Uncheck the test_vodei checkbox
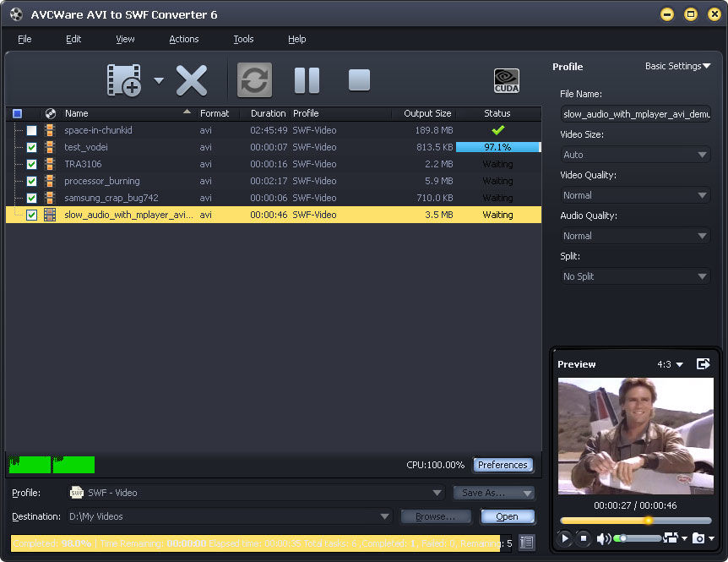 click(x=31, y=147)
